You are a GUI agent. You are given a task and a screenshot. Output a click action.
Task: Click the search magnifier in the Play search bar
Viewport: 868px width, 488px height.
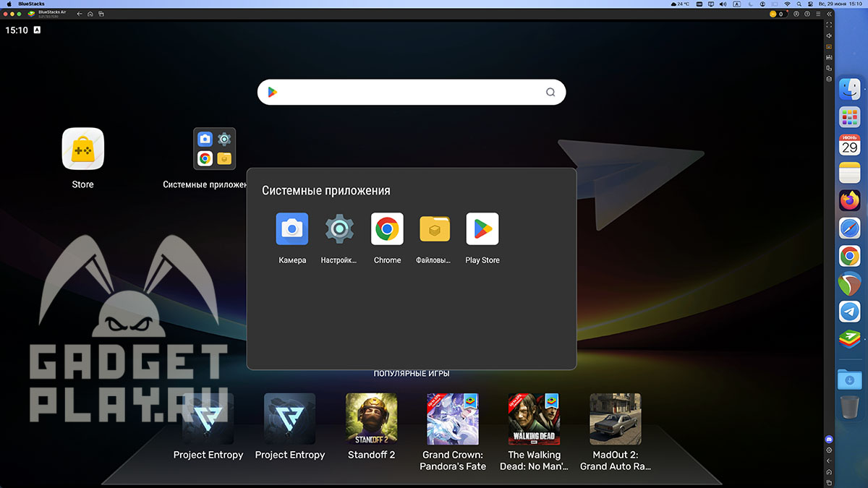pos(550,92)
